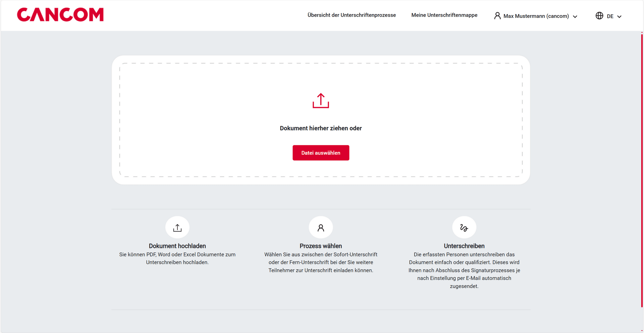The image size is (644, 333).
Task: Open the Max Mustermann (cancom) account menu
Action: pos(536,16)
